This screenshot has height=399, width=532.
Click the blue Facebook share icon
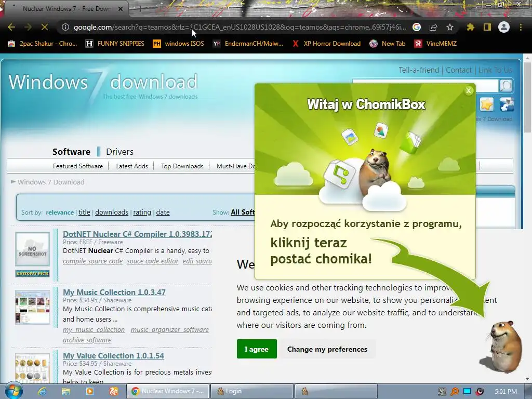507,104
